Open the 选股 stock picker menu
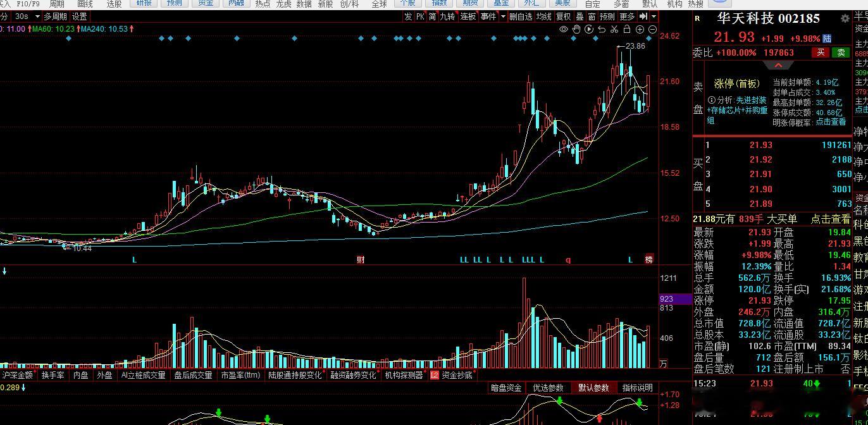 pyautogui.click(x=114, y=4)
